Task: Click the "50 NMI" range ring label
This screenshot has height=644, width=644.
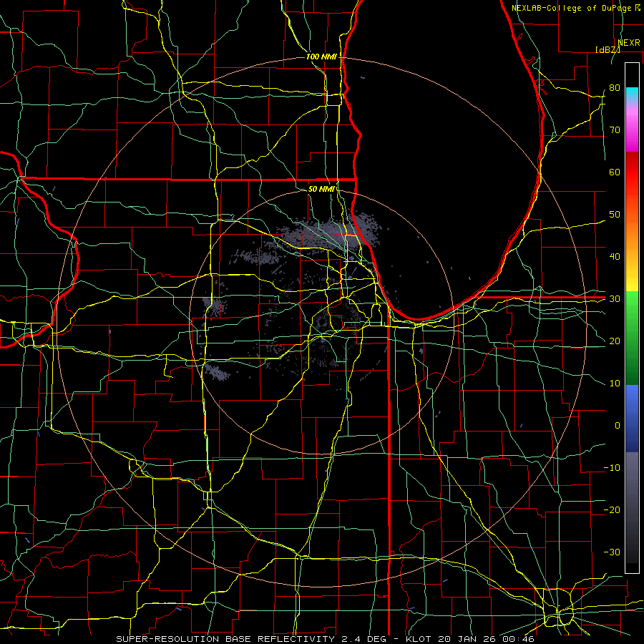Action: (321, 189)
